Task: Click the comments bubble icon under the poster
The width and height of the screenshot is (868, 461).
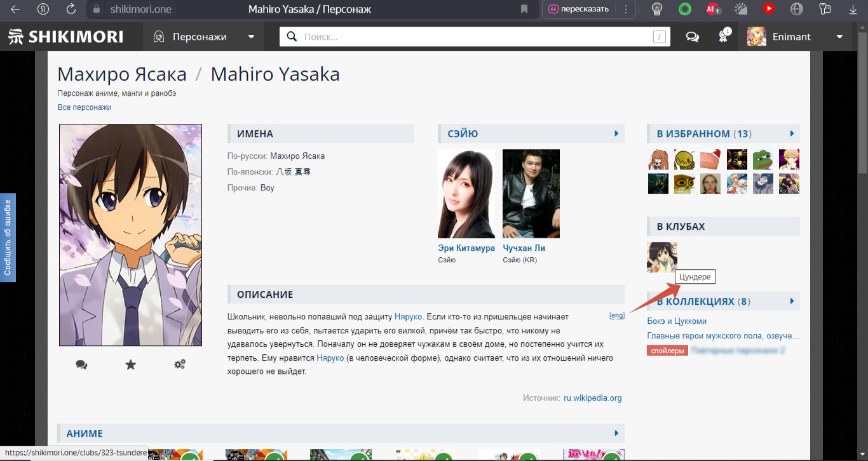Action: point(81,364)
